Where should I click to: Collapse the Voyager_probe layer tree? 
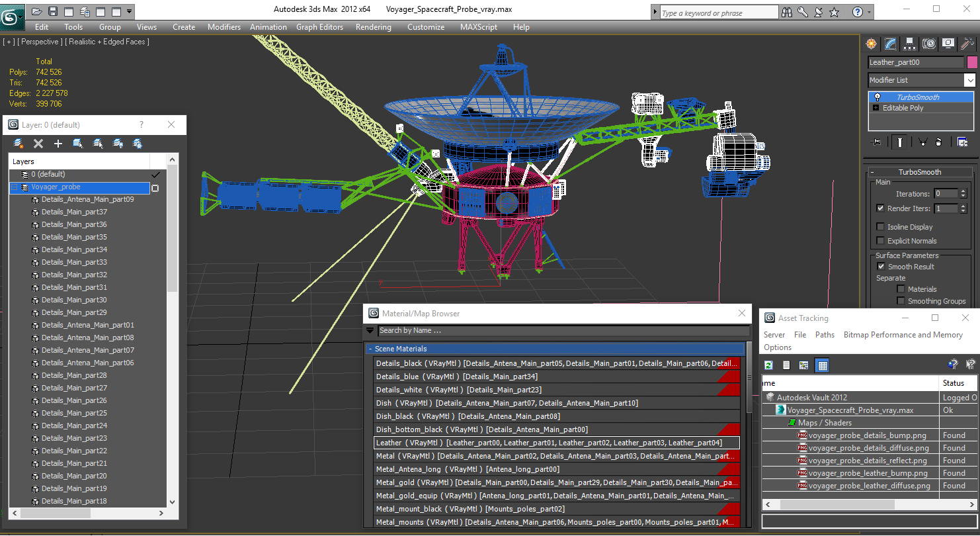pyautogui.click(x=14, y=187)
